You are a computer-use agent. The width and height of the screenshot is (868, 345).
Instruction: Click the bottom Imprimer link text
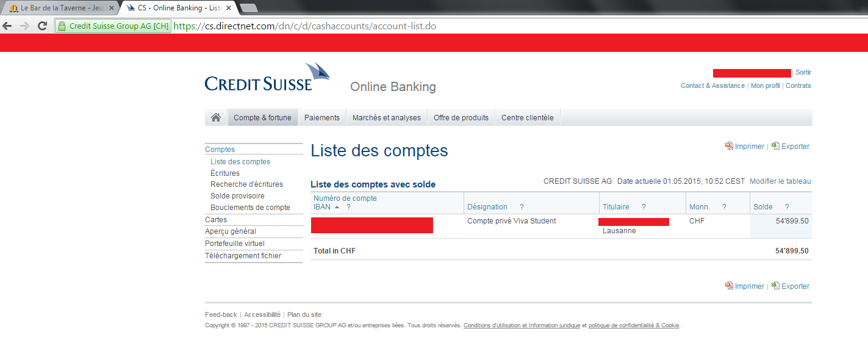tap(750, 286)
